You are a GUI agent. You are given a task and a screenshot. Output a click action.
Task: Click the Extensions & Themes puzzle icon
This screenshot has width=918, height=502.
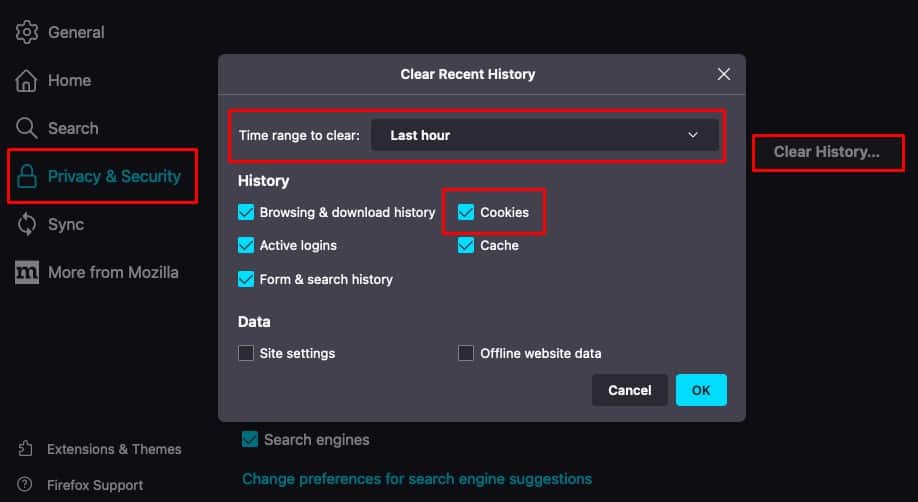click(x=25, y=449)
